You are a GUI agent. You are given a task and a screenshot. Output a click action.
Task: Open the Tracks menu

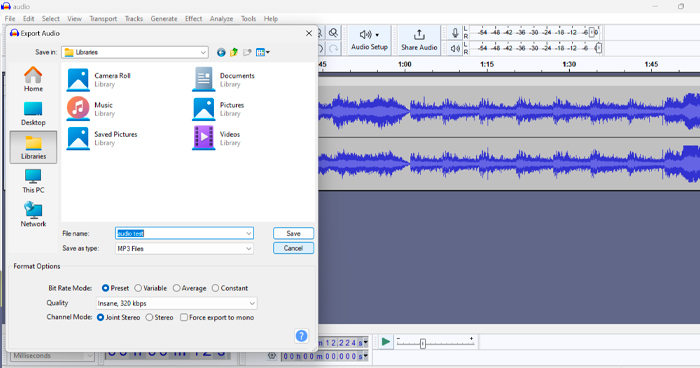coord(133,19)
